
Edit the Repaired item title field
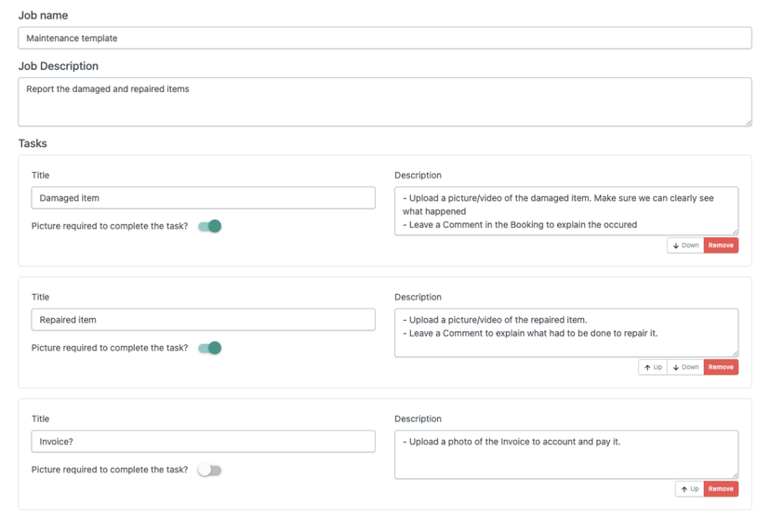point(204,320)
